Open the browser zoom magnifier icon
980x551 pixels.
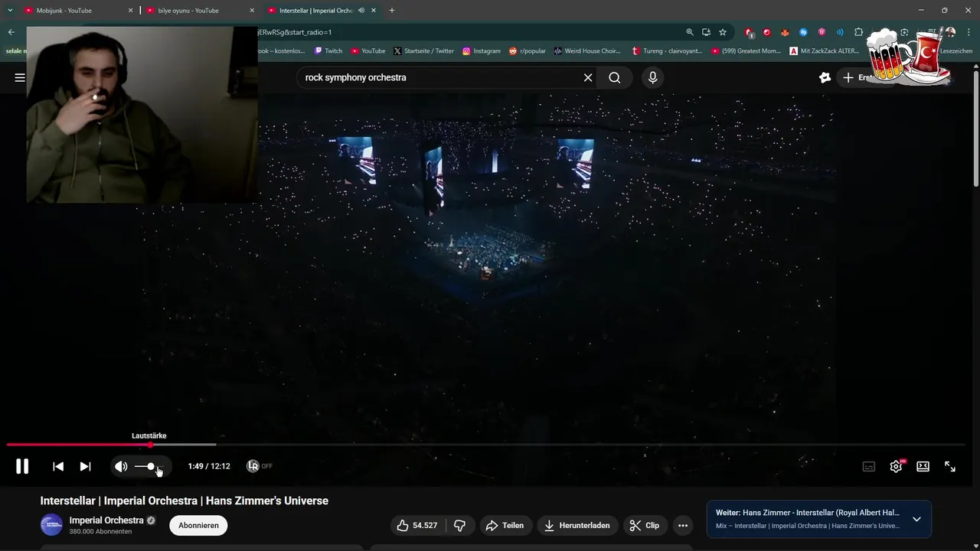click(x=690, y=32)
